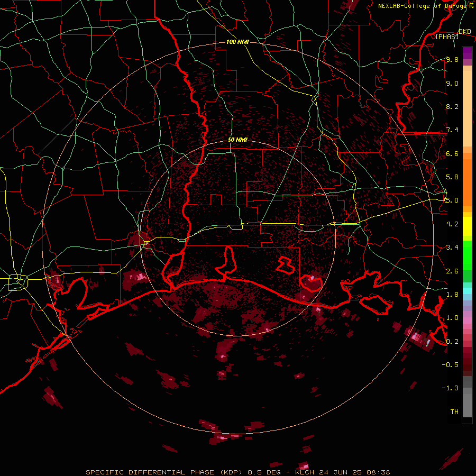Click the 50 NMI range ring label
Image resolution: width=476 pixels, height=476 pixels.
[x=237, y=140]
